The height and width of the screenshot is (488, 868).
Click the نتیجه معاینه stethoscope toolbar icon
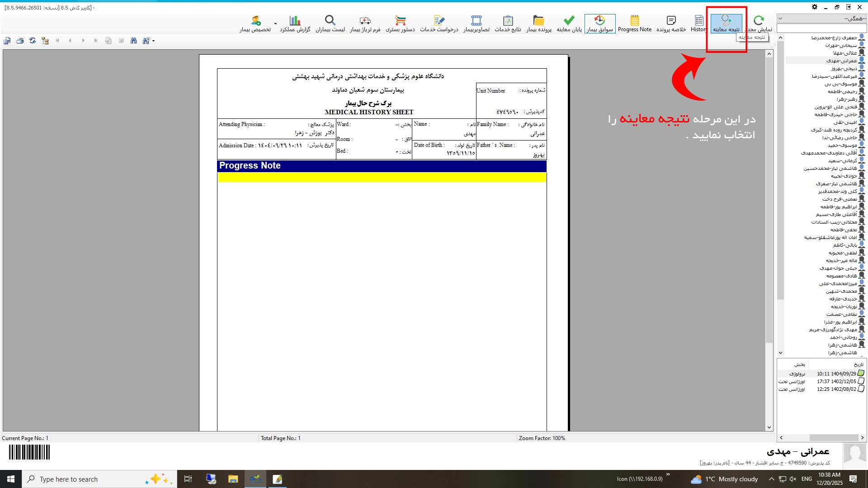point(726,23)
